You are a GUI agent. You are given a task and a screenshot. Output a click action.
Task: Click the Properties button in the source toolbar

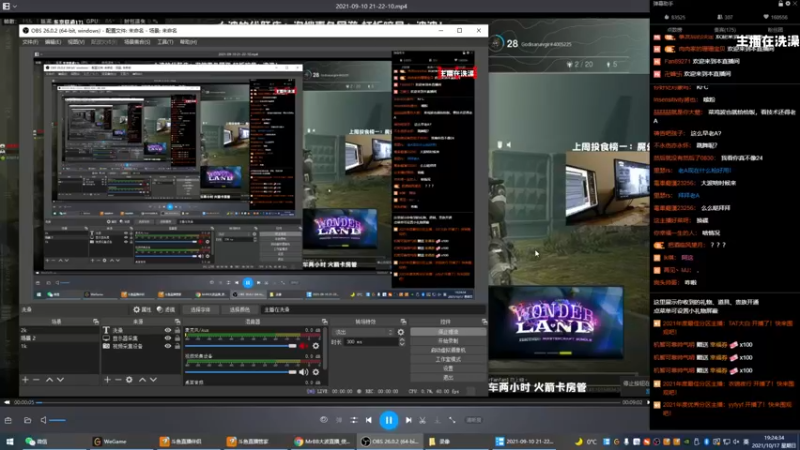(x=142, y=309)
